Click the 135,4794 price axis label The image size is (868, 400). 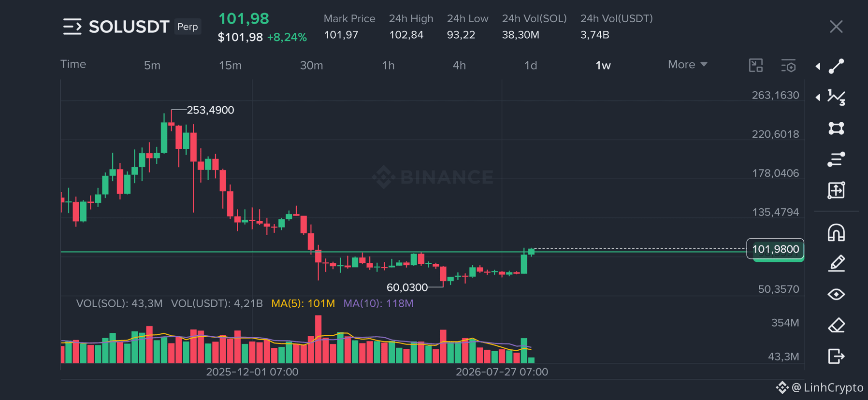[x=775, y=212]
